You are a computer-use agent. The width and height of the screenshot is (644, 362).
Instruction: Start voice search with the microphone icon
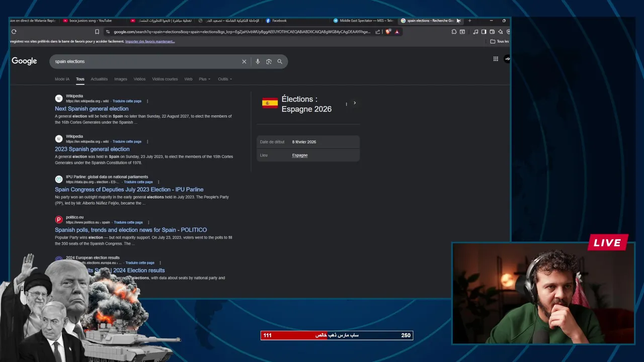tap(258, 61)
